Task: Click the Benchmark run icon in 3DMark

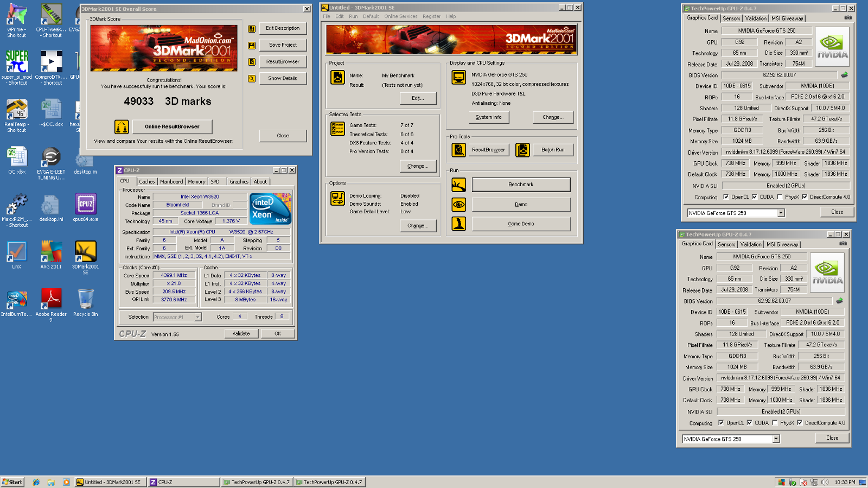Action: 458,185
